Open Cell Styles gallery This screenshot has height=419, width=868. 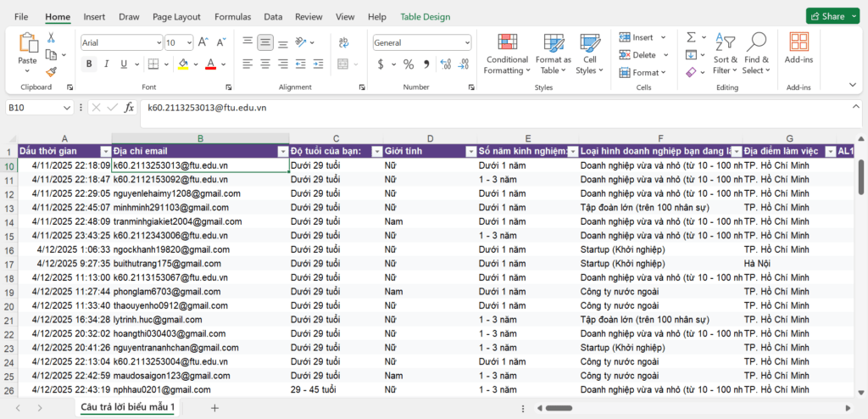tap(590, 53)
